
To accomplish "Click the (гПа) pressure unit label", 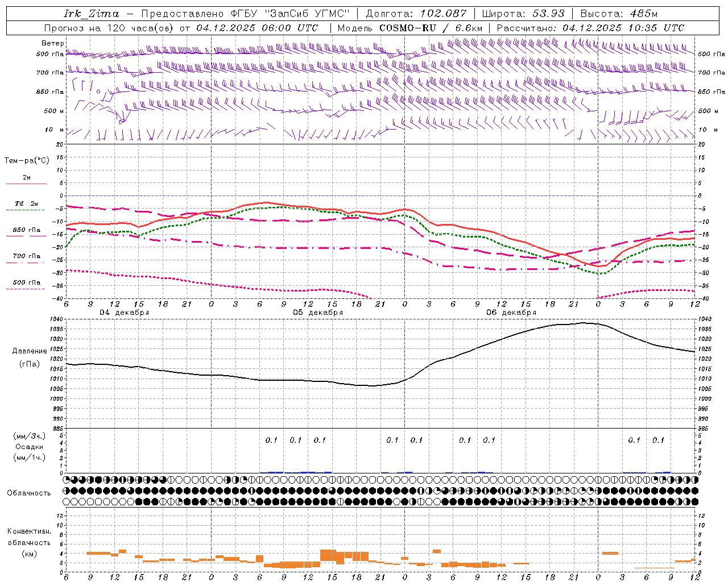I will pyautogui.click(x=29, y=364).
